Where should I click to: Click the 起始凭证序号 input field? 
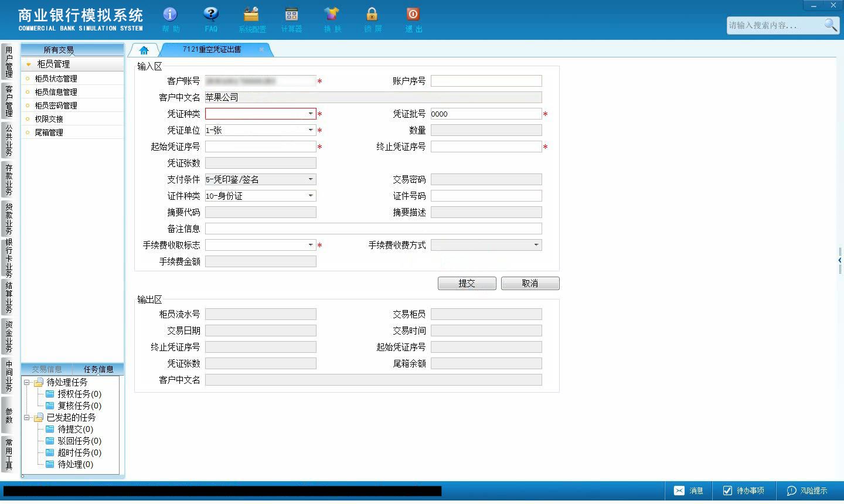(261, 147)
